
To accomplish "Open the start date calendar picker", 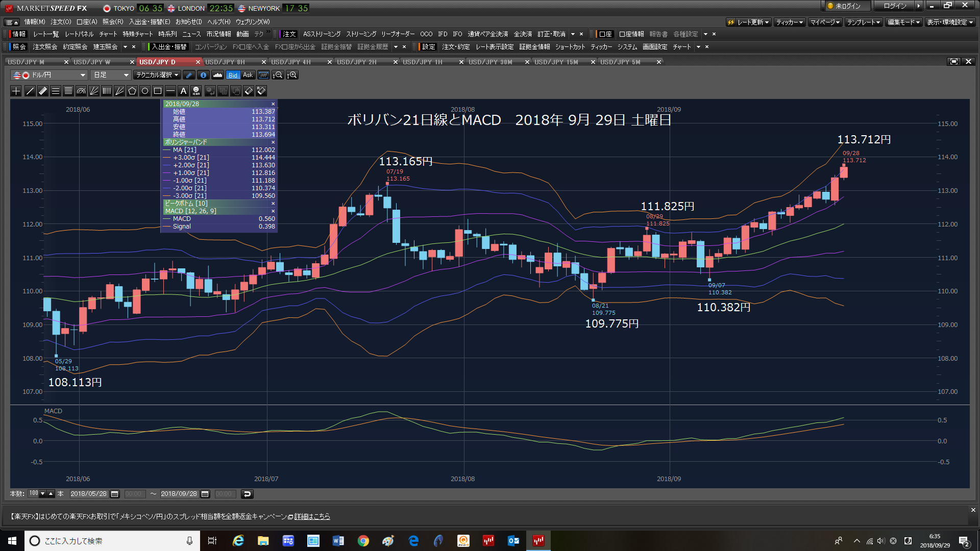I will coord(115,494).
